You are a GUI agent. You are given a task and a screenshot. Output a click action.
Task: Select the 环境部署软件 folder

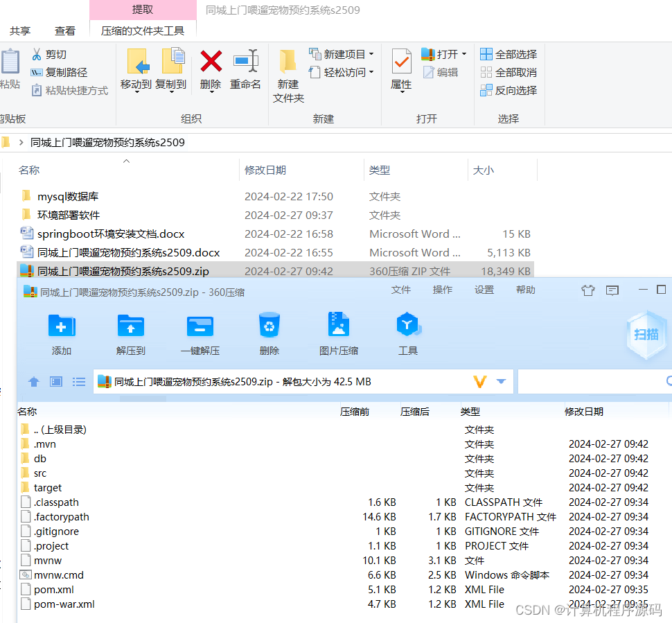click(69, 216)
